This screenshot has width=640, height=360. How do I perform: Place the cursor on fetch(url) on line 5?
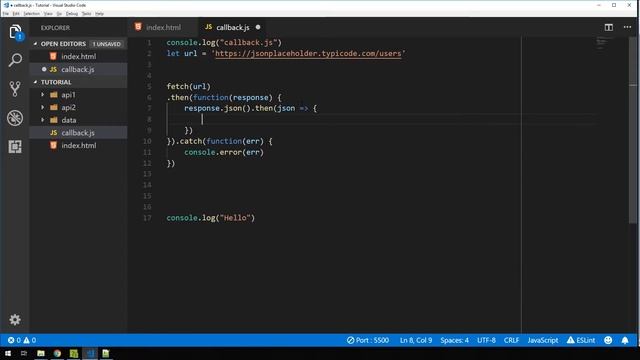(x=189, y=87)
